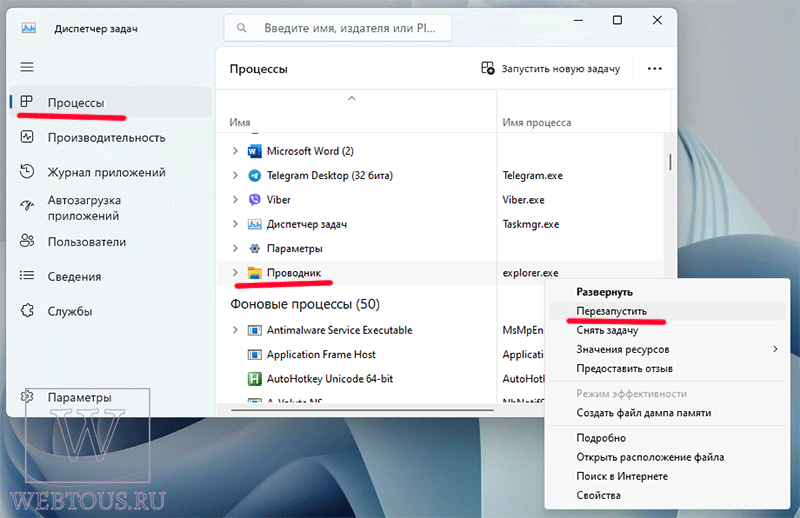Open Значения ресурсов submenu arrow
The image size is (800, 518).
[x=775, y=349]
